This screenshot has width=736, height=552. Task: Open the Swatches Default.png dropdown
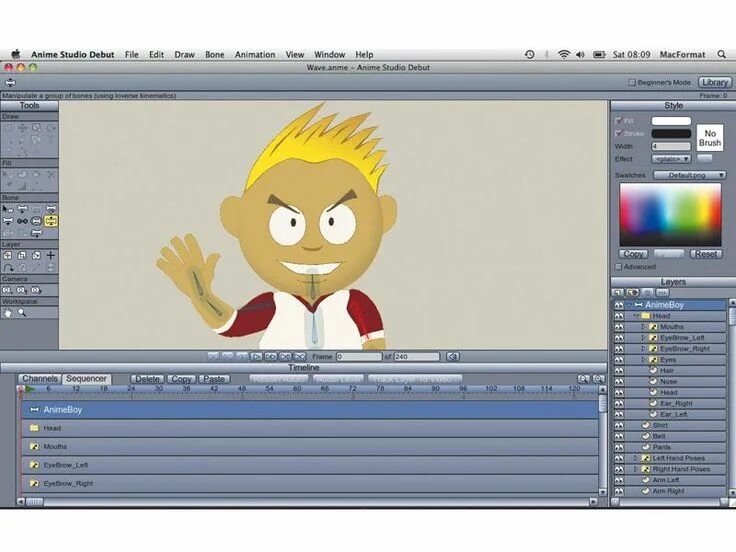pos(690,175)
